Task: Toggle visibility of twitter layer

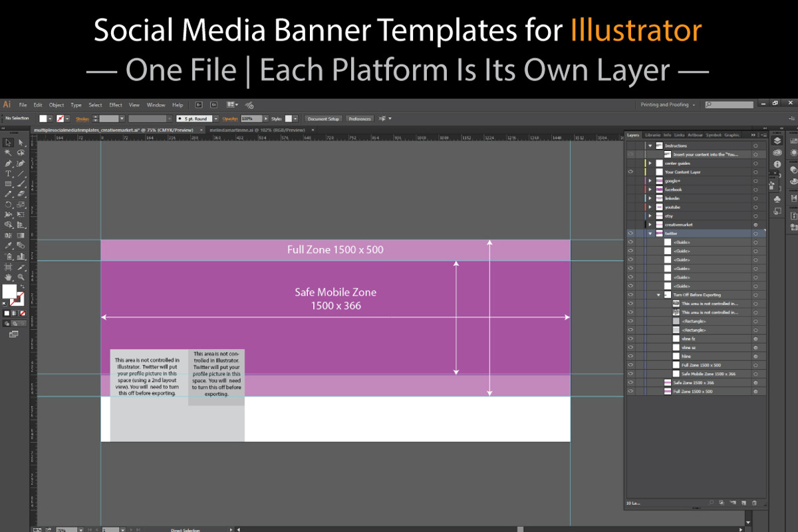Action: pyautogui.click(x=630, y=233)
